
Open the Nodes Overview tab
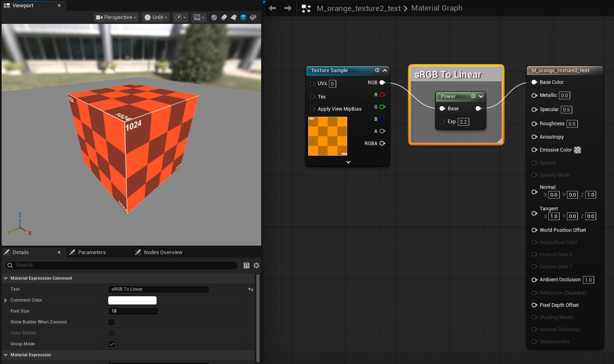(x=163, y=253)
